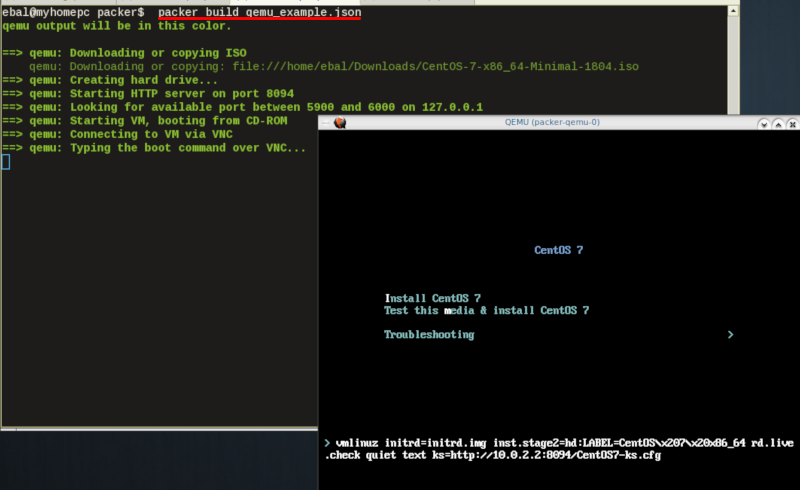Click the terminal's vertical scrollbar track
This screenshot has width=800, height=490.
tap(733, 65)
